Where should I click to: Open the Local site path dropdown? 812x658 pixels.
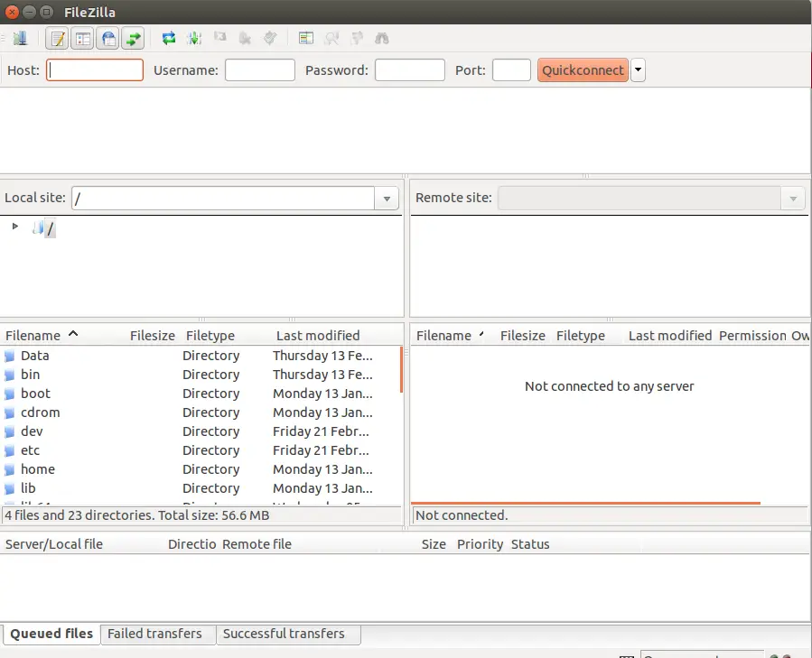click(x=387, y=199)
